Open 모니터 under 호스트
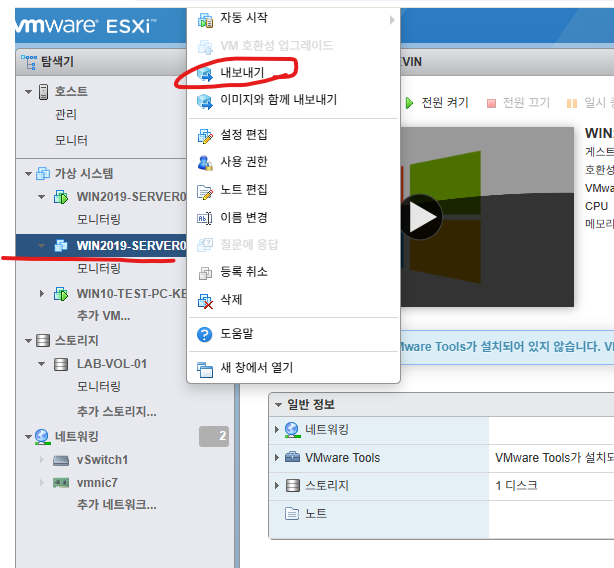This screenshot has width=614, height=568. pos(71,141)
